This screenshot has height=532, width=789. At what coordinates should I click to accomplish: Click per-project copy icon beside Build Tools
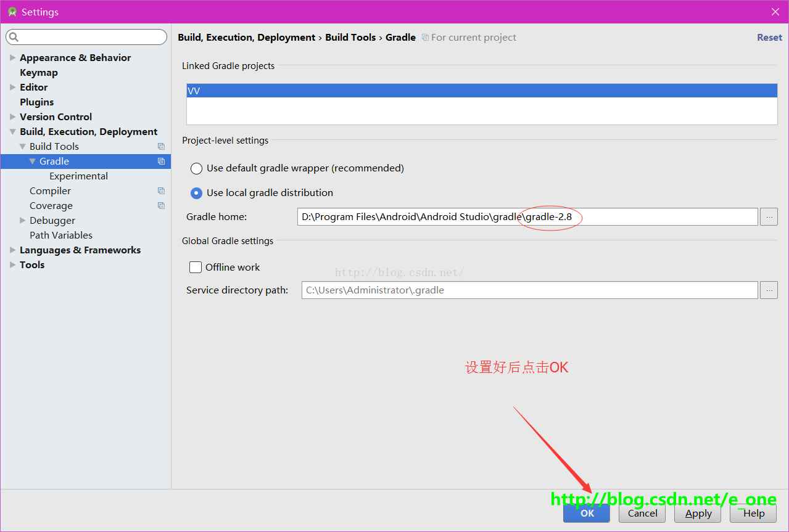click(x=161, y=146)
